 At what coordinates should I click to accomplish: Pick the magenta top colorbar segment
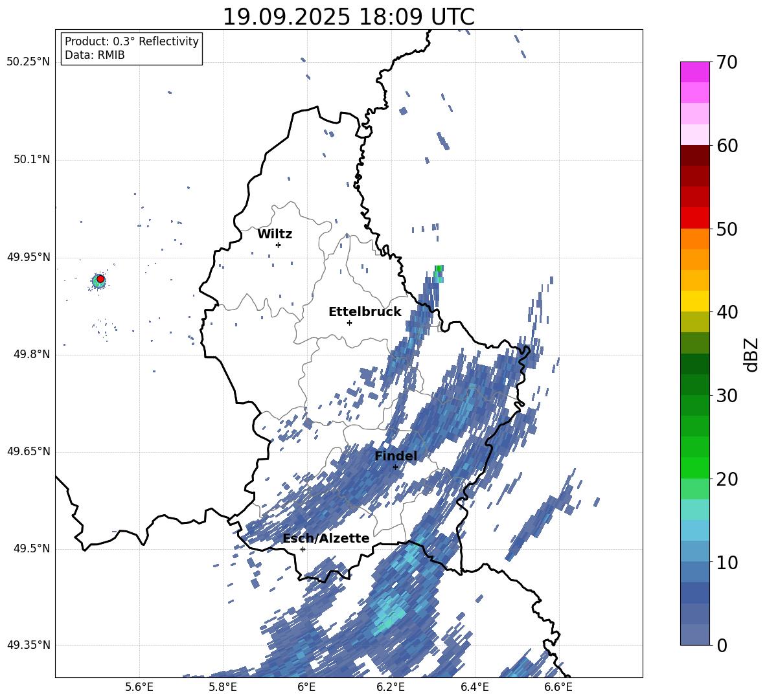pyautogui.click(x=694, y=73)
